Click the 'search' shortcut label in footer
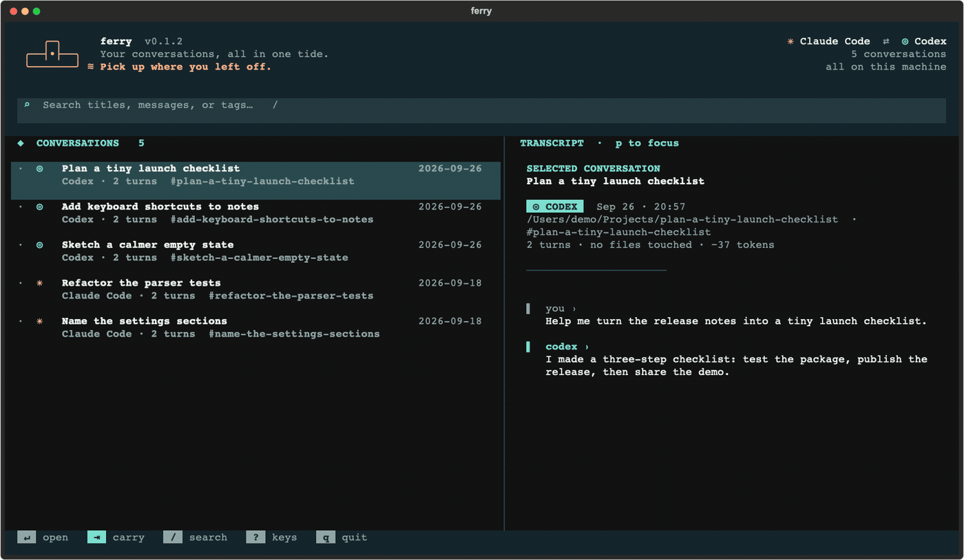964x560 pixels. click(x=208, y=537)
